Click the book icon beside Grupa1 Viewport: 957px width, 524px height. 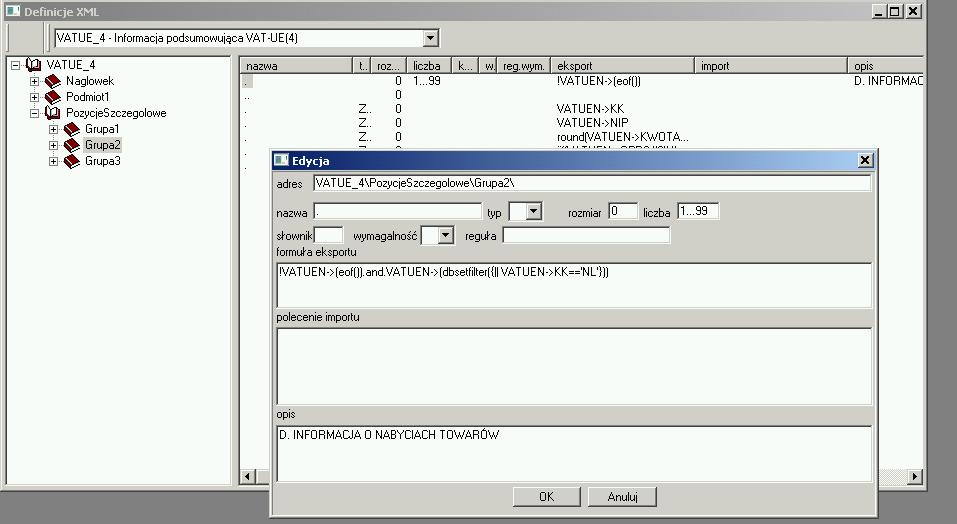tap(72, 129)
